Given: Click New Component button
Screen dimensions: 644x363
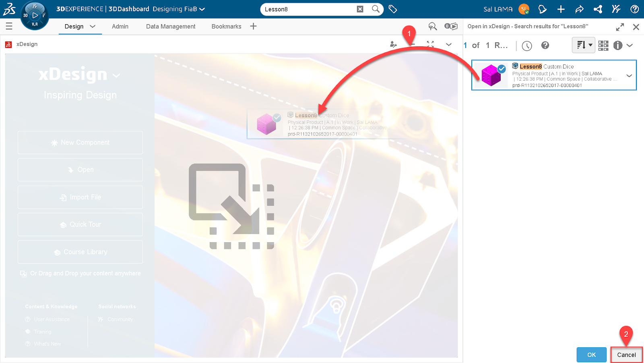Looking at the screenshot, I should [80, 142].
